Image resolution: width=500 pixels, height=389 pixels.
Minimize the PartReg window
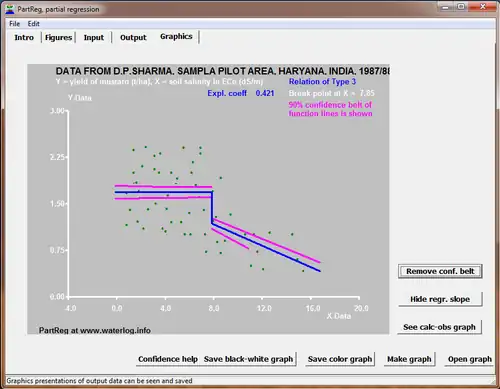(x=446, y=7)
